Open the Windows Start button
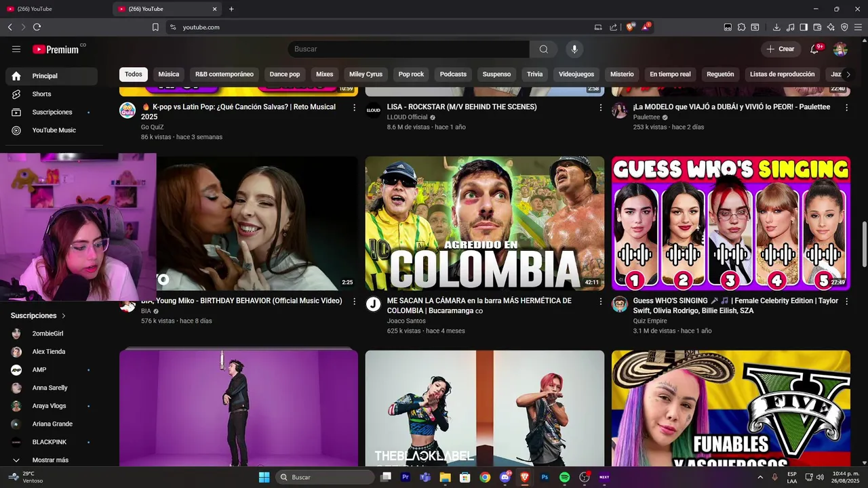Image resolution: width=868 pixels, height=488 pixels. point(264,477)
